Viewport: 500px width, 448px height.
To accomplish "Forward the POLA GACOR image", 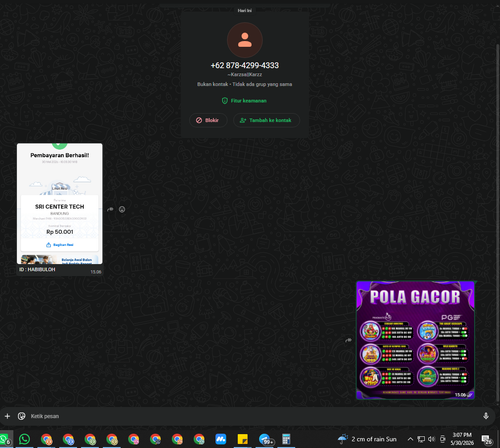I will [x=348, y=340].
